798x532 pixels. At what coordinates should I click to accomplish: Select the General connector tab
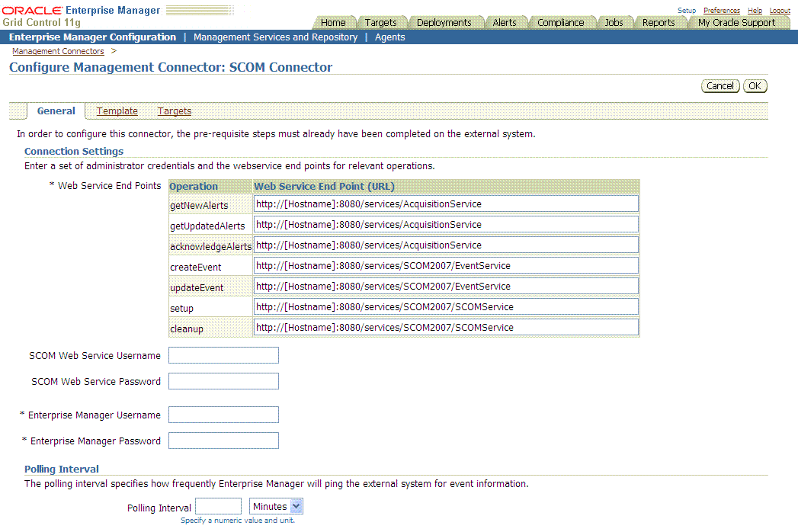click(56, 111)
